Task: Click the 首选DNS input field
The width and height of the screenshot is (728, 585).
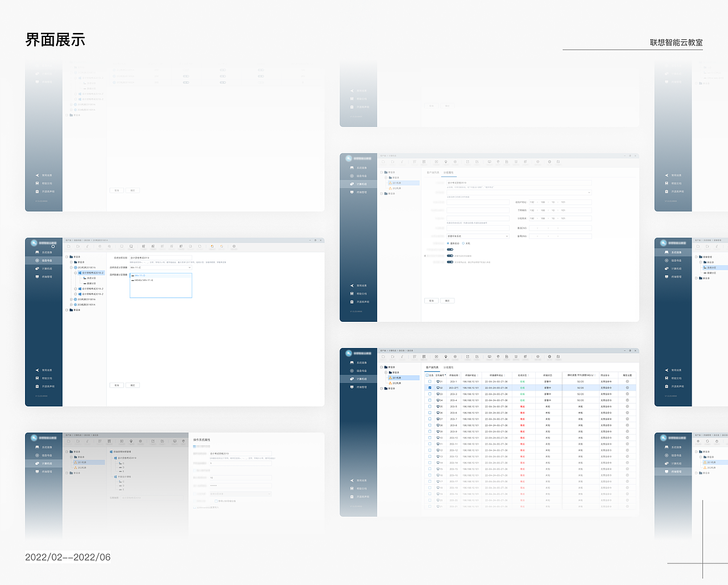Action: [x=560, y=228]
